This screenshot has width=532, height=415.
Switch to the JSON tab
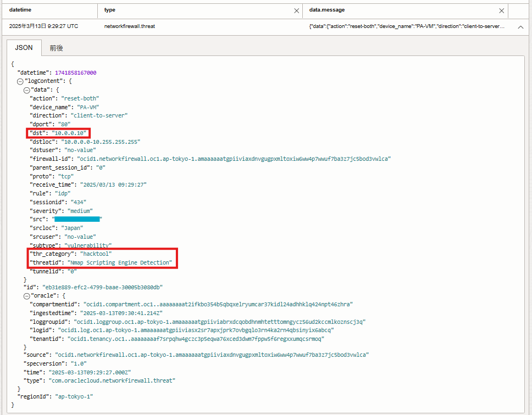coord(24,48)
